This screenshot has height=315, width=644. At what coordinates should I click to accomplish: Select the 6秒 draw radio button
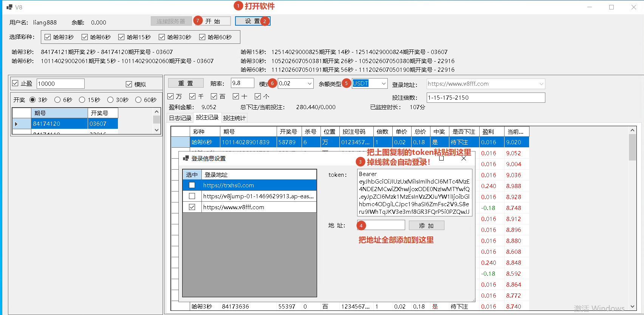tap(57, 100)
